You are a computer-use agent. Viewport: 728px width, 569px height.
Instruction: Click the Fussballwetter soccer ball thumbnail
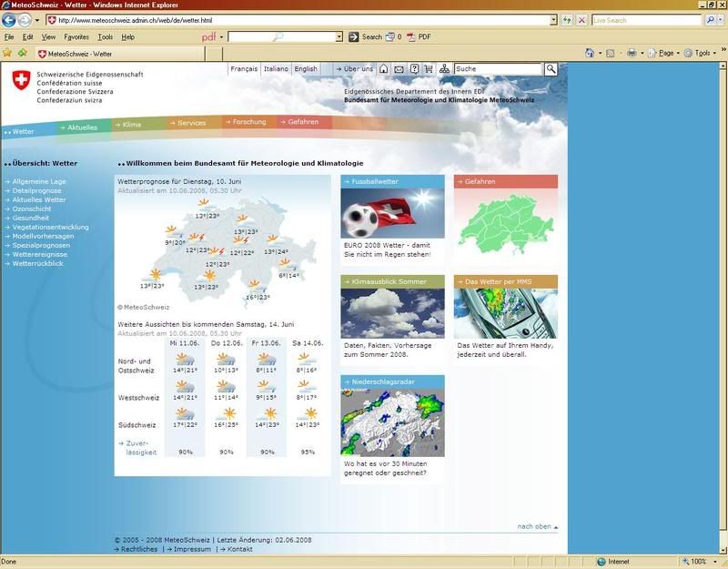392,213
